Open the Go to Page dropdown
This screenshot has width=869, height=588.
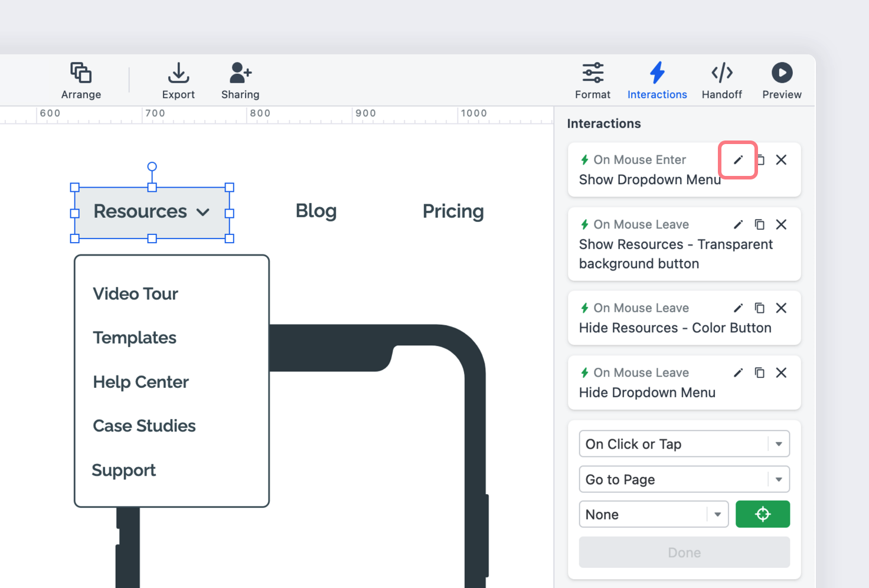click(684, 479)
